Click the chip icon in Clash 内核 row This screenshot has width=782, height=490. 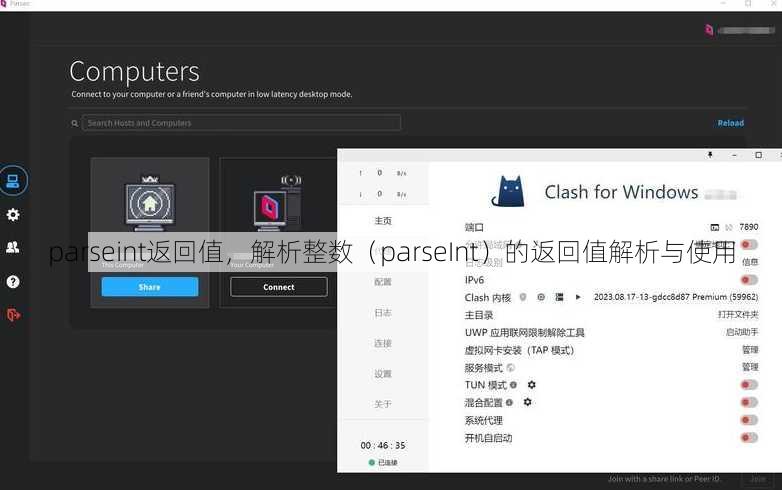(541, 297)
